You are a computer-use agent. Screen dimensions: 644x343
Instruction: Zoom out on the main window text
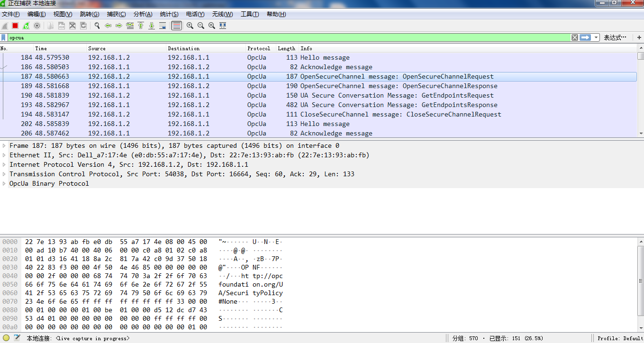[200, 26]
